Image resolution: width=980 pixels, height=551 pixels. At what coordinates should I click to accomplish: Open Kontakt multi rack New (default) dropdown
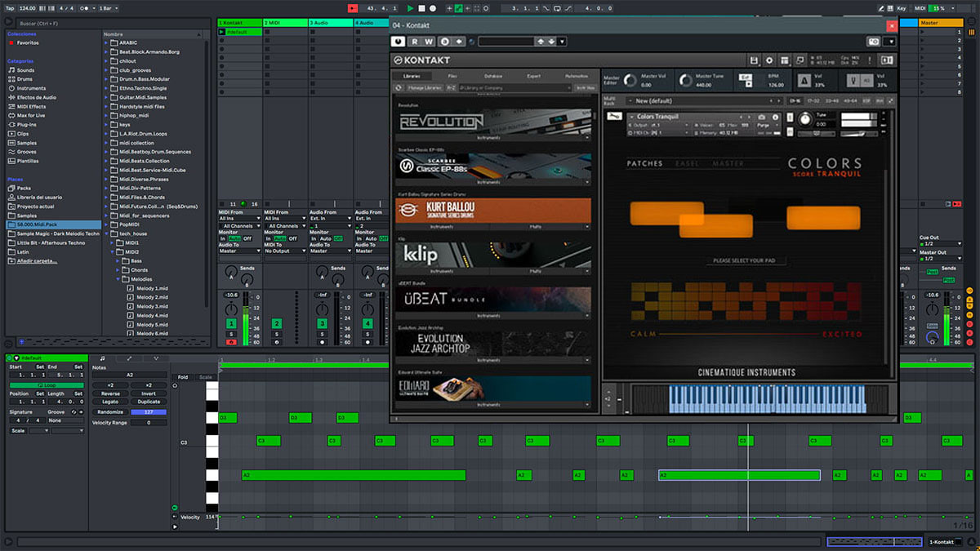(704, 101)
